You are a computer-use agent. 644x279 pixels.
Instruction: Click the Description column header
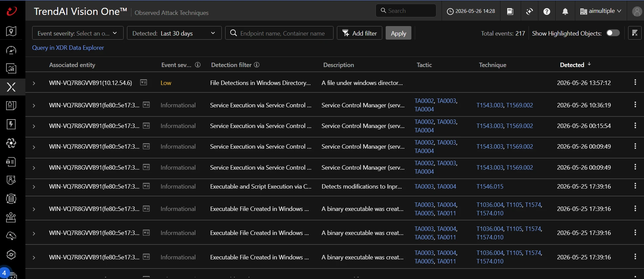point(339,65)
